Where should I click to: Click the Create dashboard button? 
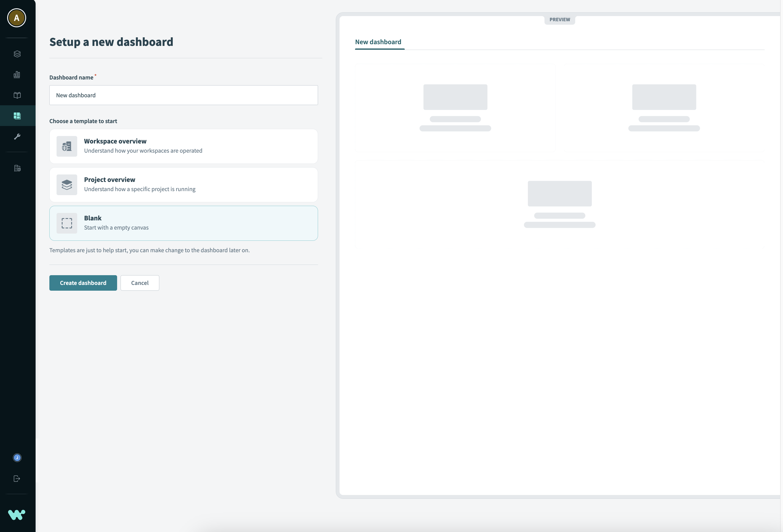coord(83,283)
